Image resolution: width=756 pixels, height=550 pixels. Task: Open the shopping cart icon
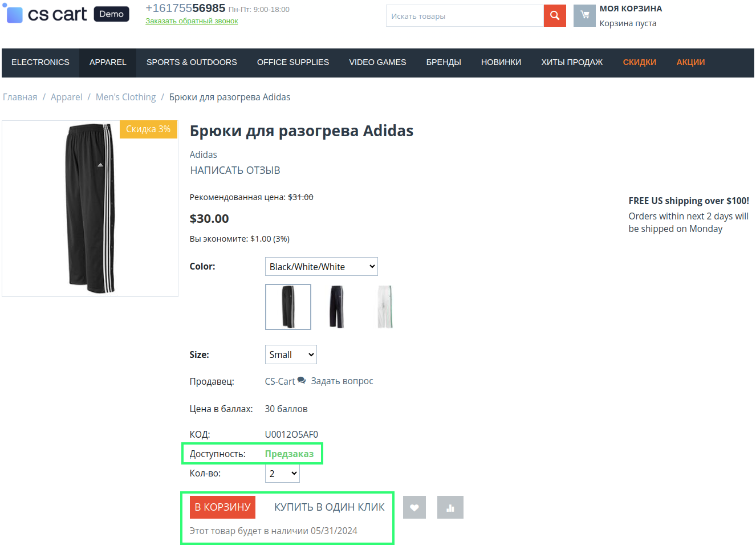click(584, 15)
